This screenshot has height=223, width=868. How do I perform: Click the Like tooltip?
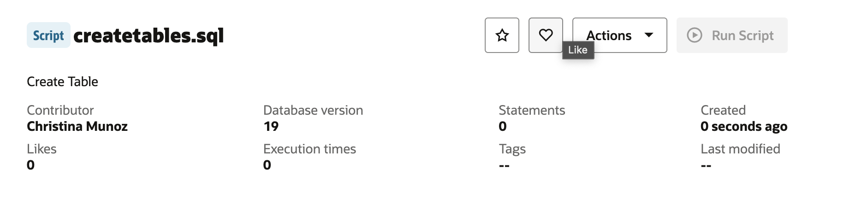coord(578,50)
